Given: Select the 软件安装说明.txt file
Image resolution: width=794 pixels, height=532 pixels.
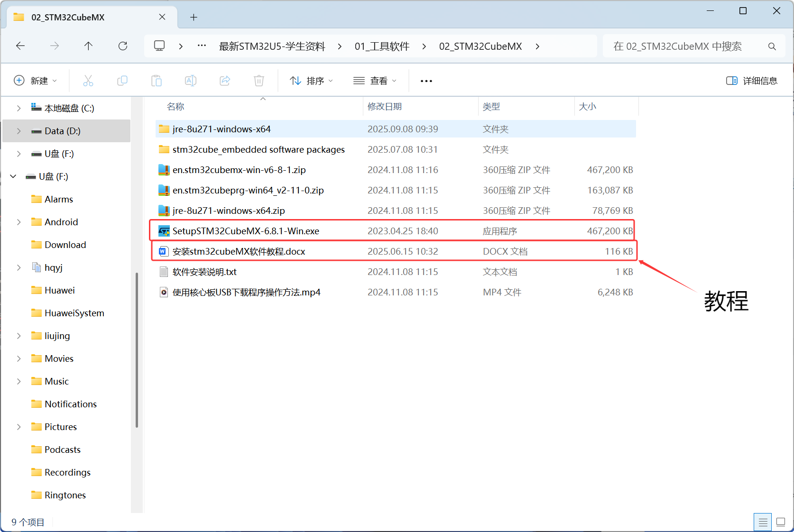Looking at the screenshot, I should coord(396,272).
